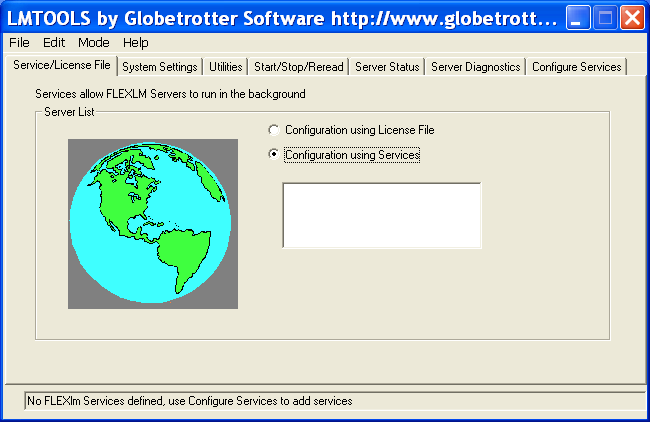Screen dimensions: 650x422
Task: Open the Mode menu
Action: click(94, 43)
